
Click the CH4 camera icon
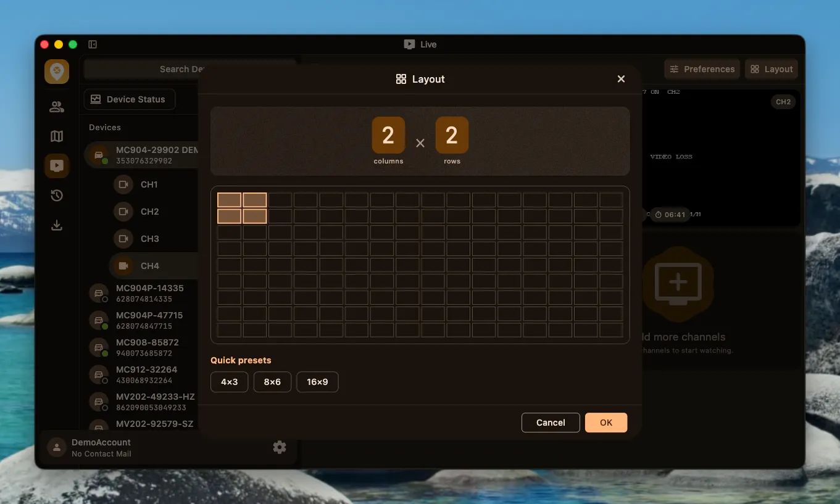(123, 266)
